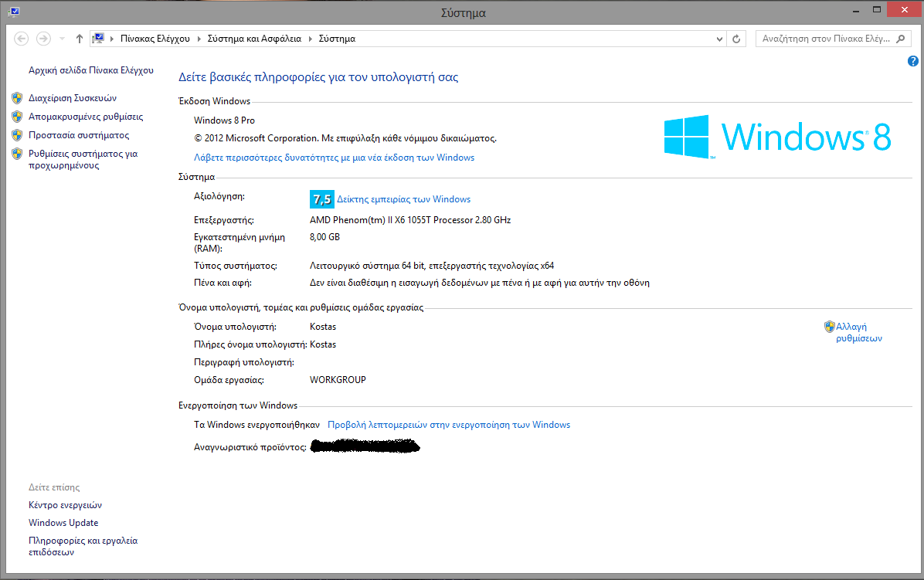
Task: Refresh the Control Panel page
Action: coord(736,39)
